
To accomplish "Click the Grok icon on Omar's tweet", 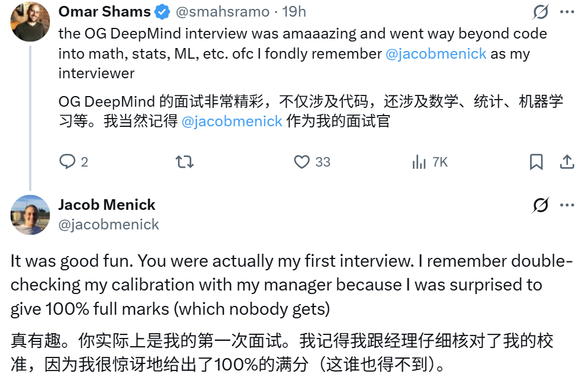I will click(x=539, y=12).
